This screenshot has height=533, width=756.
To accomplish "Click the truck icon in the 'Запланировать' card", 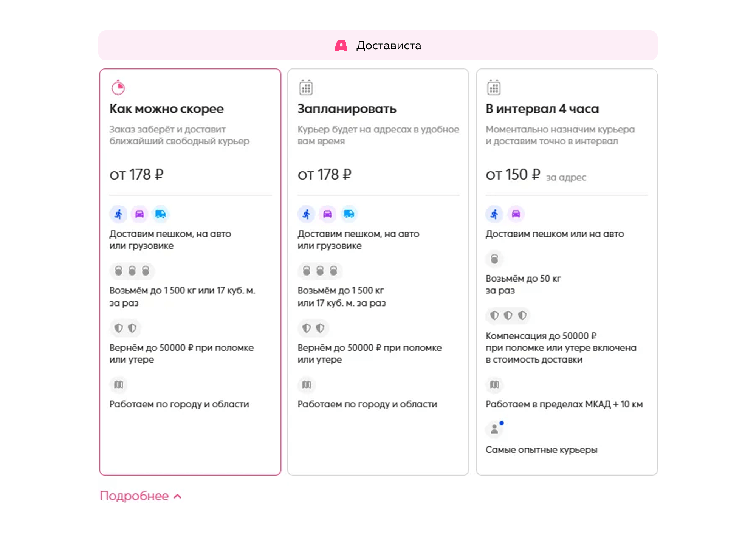I will point(349,214).
